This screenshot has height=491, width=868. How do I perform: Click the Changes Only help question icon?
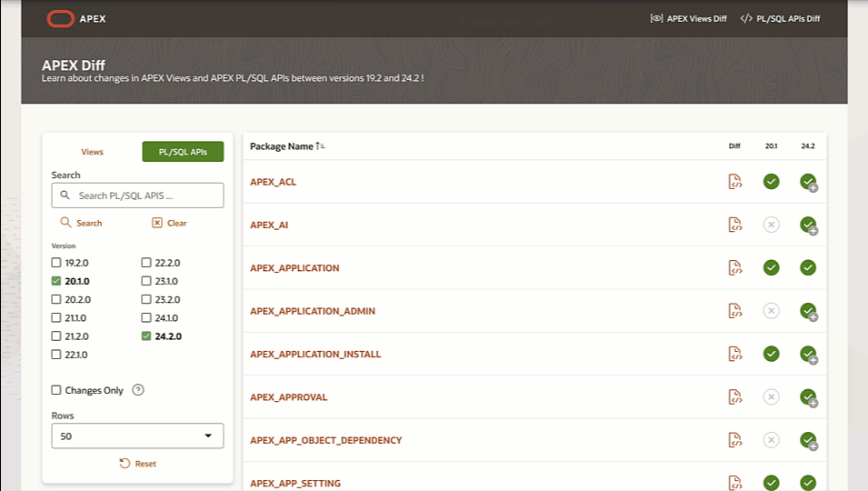138,390
